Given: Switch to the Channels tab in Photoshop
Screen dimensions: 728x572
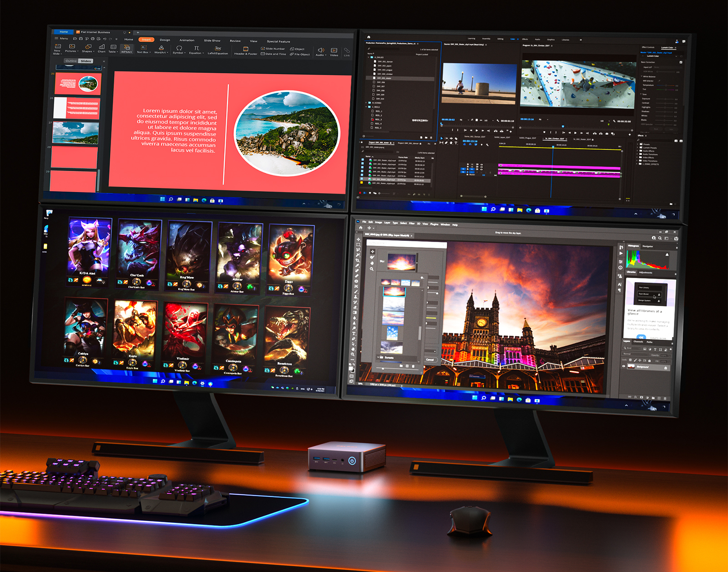Looking at the screenshot, I should coord(638,341).
